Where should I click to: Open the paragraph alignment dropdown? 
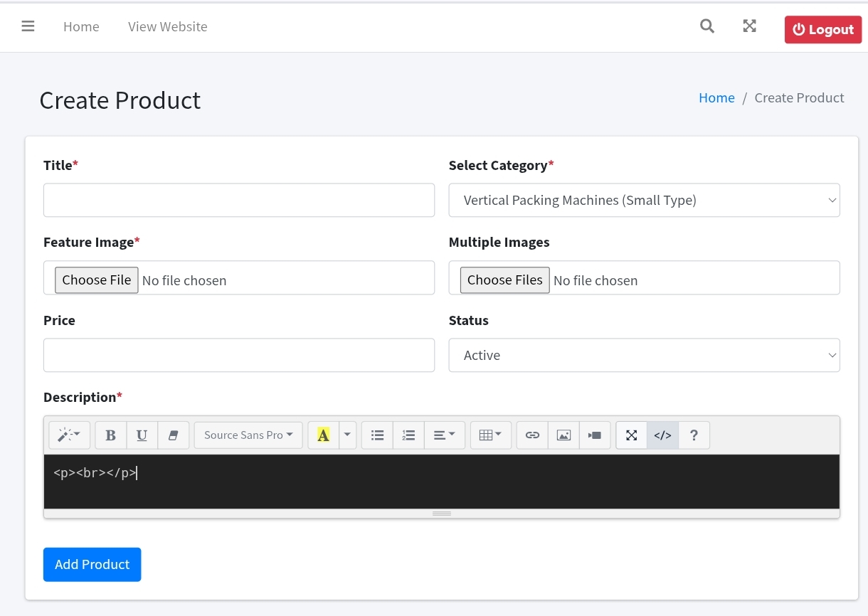tap(445, 435)
